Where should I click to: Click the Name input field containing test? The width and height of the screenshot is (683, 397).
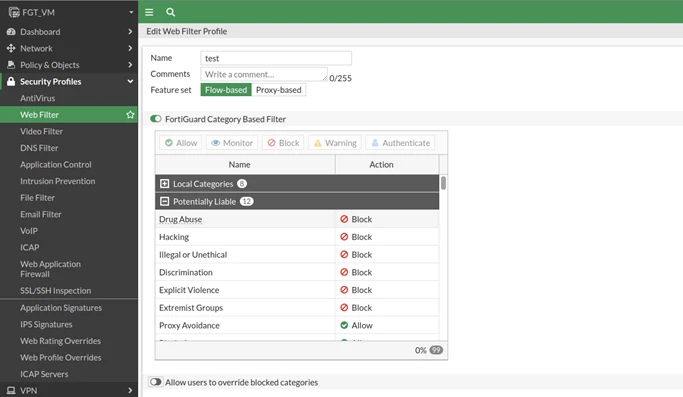(276, 58)
